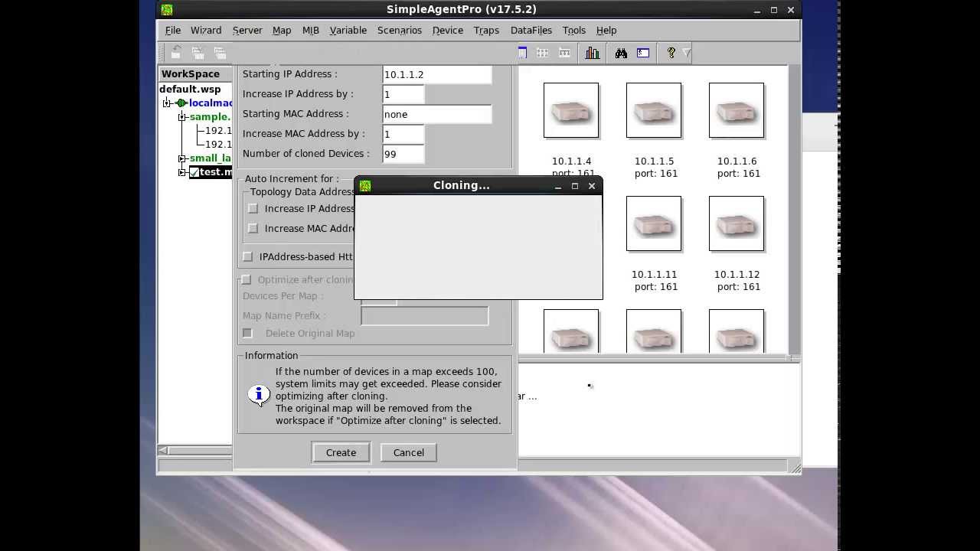The height and width of the screenshot is (551, 980).
Task: Click the grid view toolbar icon
Action: [x=543, y=53]
